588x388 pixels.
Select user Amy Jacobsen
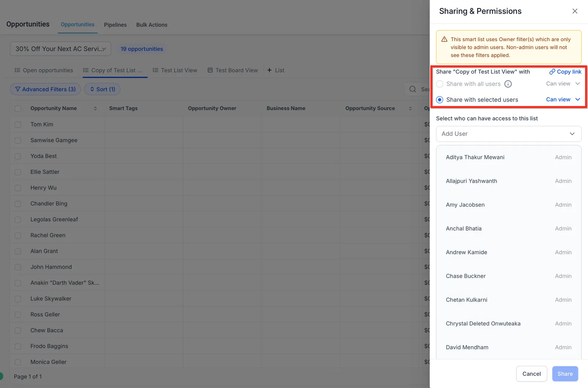(509, 205)
